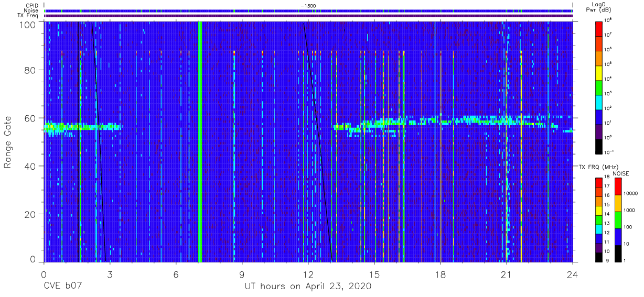Click the 9 tick on UT hours axis
This screenshot has height=297, width=644.
242,274
